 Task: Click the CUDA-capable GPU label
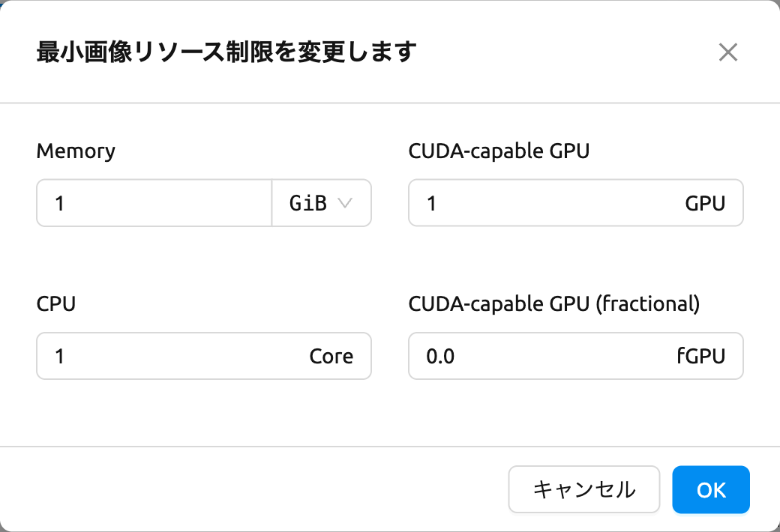(499, 151)
